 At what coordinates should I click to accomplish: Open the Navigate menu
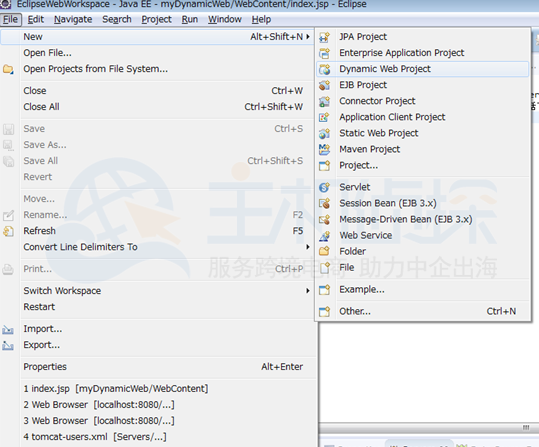click(73, 20)
